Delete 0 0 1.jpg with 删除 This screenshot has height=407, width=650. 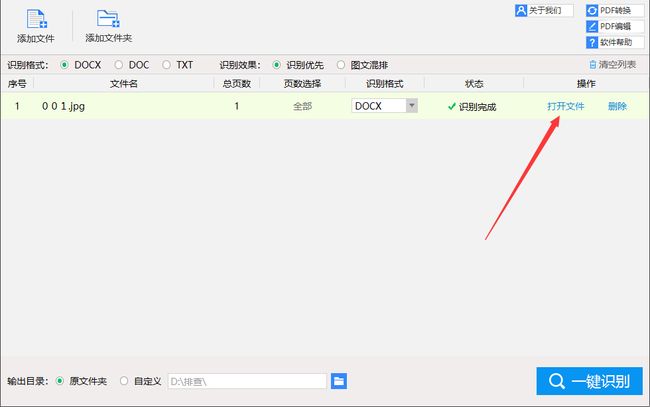(617, 107)
